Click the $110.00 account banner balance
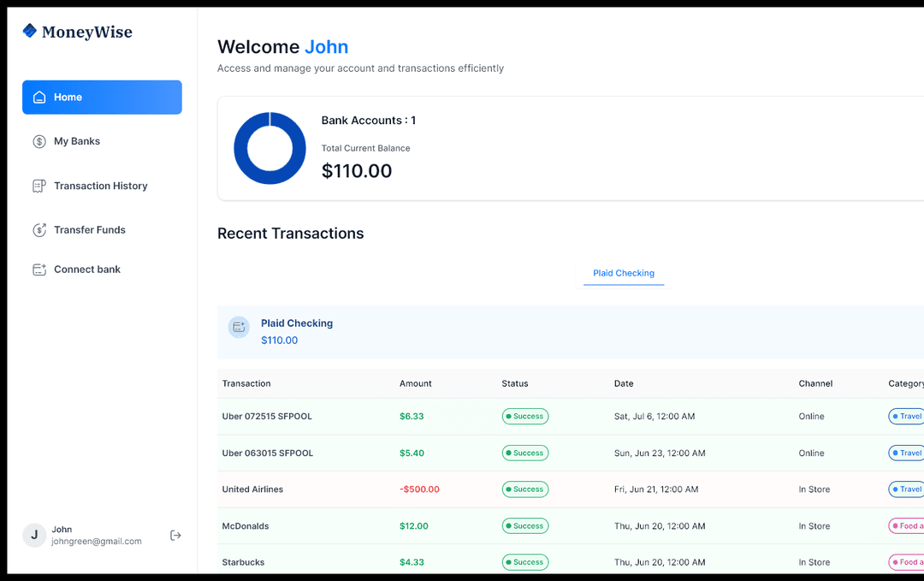Screen dimensions: 924x581 279,340
